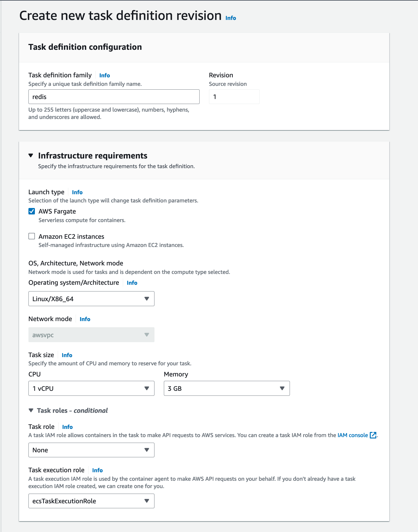The height and width of the screenshot is (532, 418).
Task: Uncheck the AWS Fargate launch type
Action: point(32,211)
